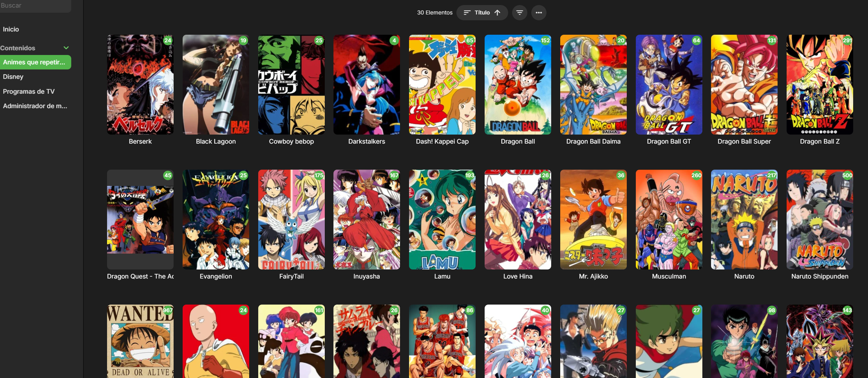Click the Naruto title text
Image resolution: width=868 pixels, height=378 pixels.
point(744,276)
